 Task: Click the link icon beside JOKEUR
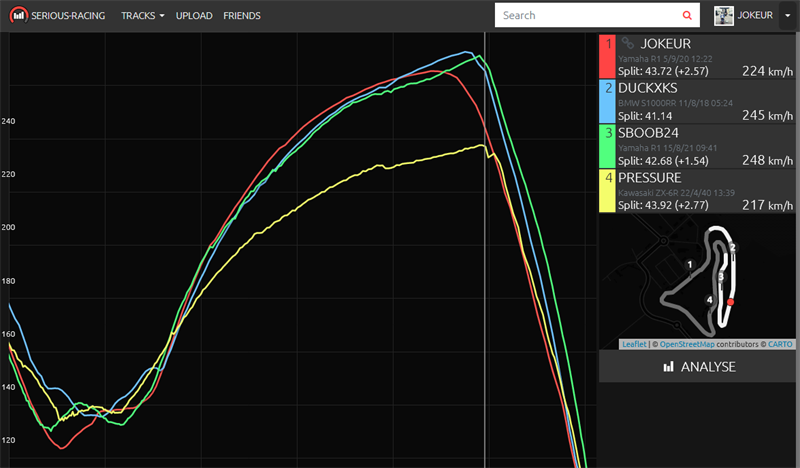[628, 44]
